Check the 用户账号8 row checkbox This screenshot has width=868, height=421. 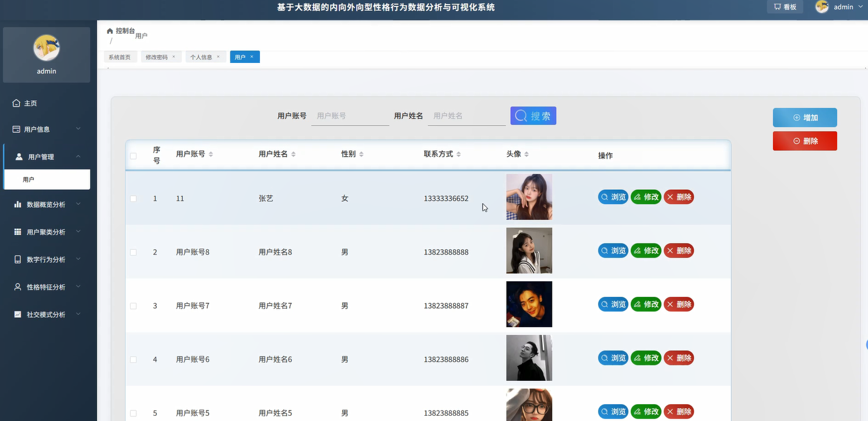(133, 252)
